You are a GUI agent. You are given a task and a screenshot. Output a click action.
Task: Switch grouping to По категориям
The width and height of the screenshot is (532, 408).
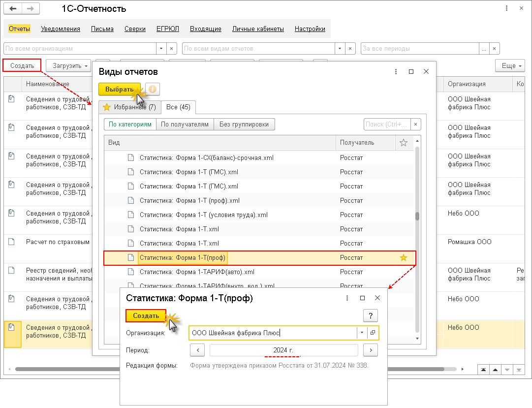[x=130, y=124]
